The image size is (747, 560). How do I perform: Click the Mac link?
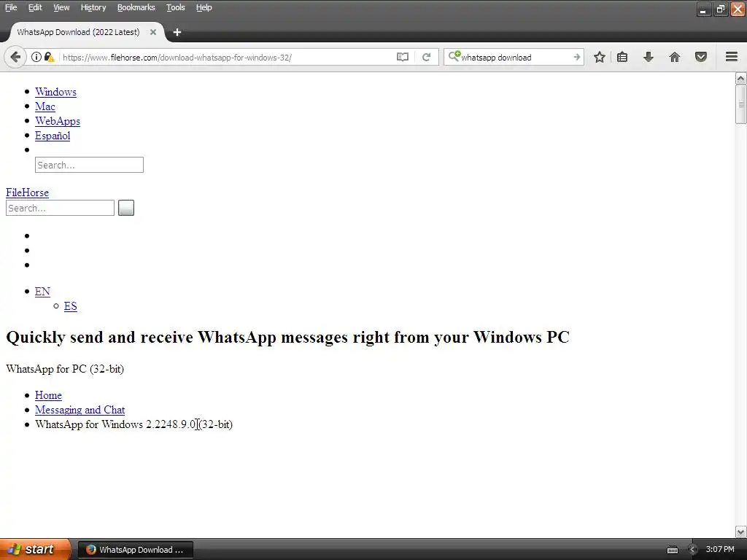45,106
